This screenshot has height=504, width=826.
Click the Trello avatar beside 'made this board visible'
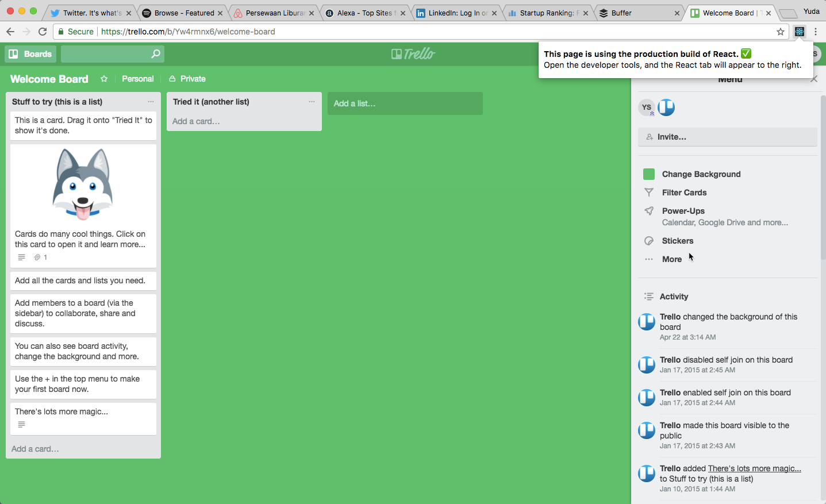[x=647, y=430]
